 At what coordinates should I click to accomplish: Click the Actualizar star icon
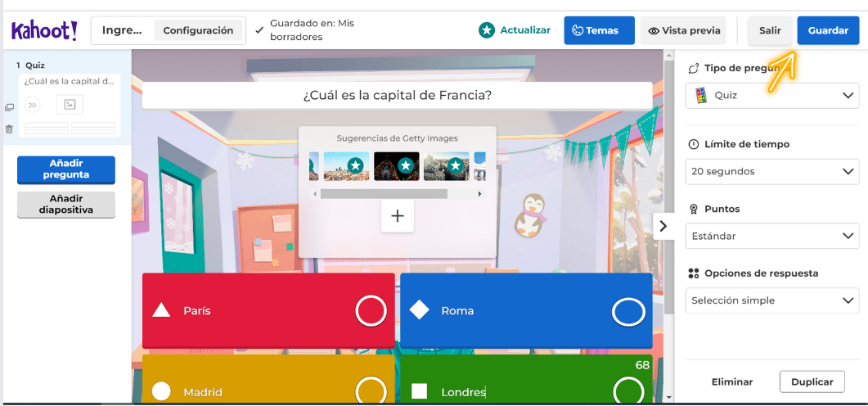[487, 30]
